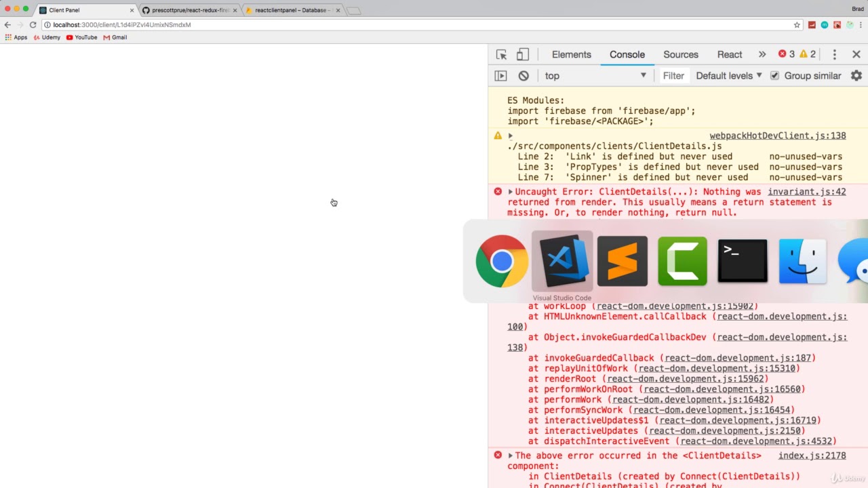
Task: Switch to the Elements tab
Action: (x=572, y=54)
